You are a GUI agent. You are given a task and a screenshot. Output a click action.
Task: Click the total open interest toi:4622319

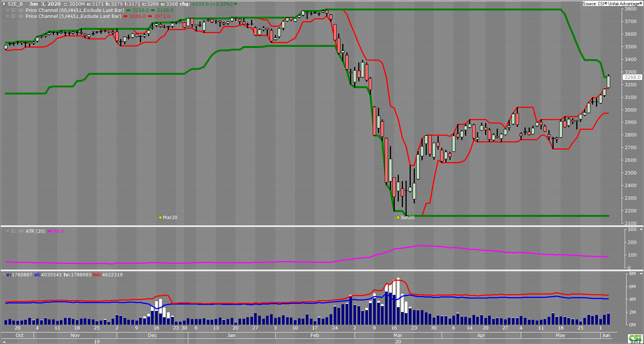coord(108,274)
